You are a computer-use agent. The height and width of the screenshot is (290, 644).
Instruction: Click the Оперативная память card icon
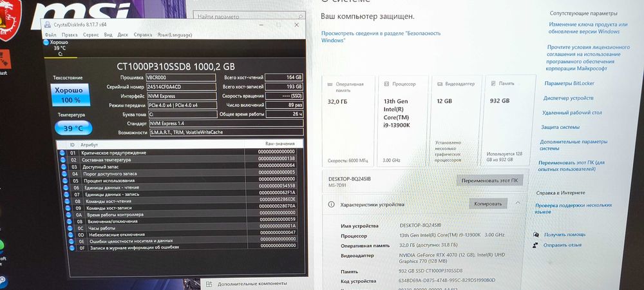329,84
